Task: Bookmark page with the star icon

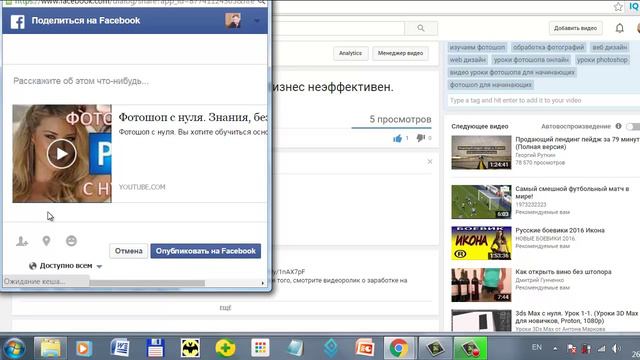Action: pyautogui.click(x=618, y=7)
